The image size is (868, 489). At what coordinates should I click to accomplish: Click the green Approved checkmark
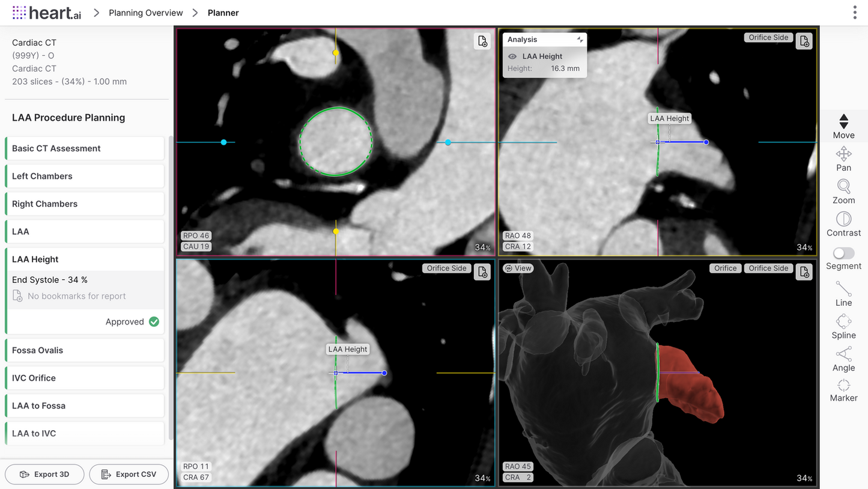[154, 321]
